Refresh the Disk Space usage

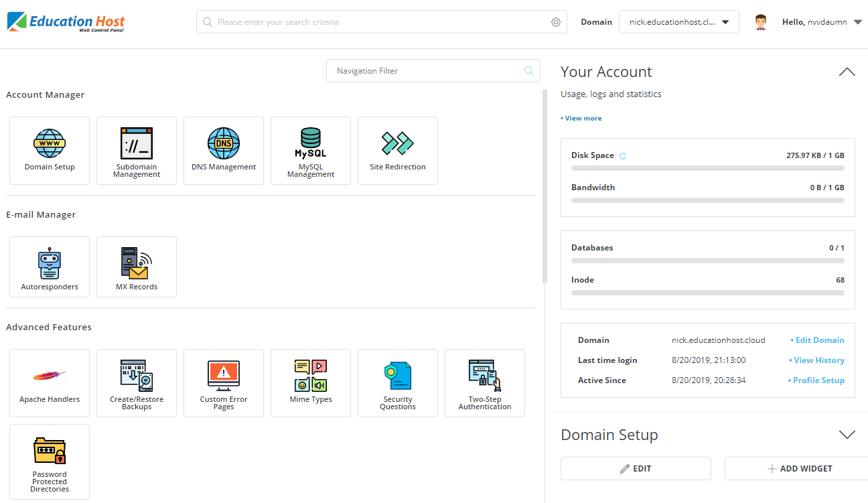(x=622, y=155)
